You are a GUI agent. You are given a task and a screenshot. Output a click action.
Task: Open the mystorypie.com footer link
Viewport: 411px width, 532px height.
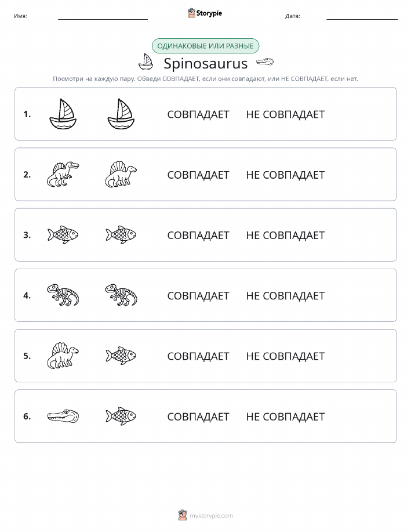pyautogui.click(x=205, y=515)
